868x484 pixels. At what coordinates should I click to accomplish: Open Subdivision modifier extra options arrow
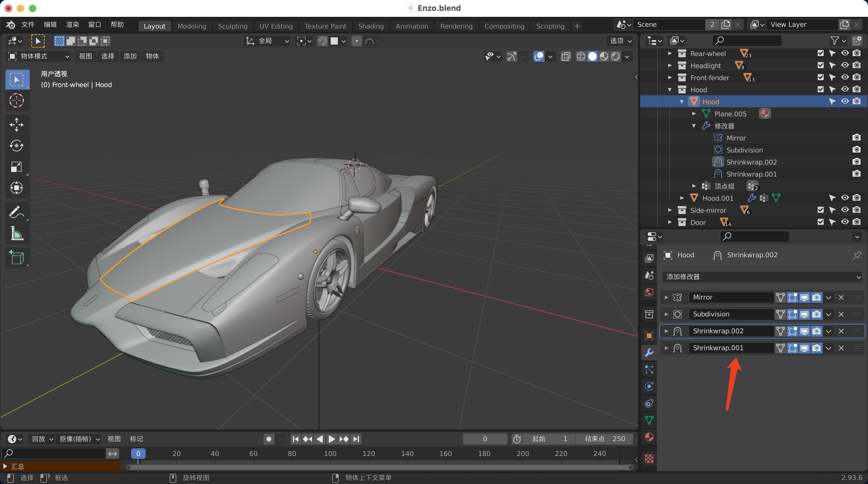tap(829, 314)
